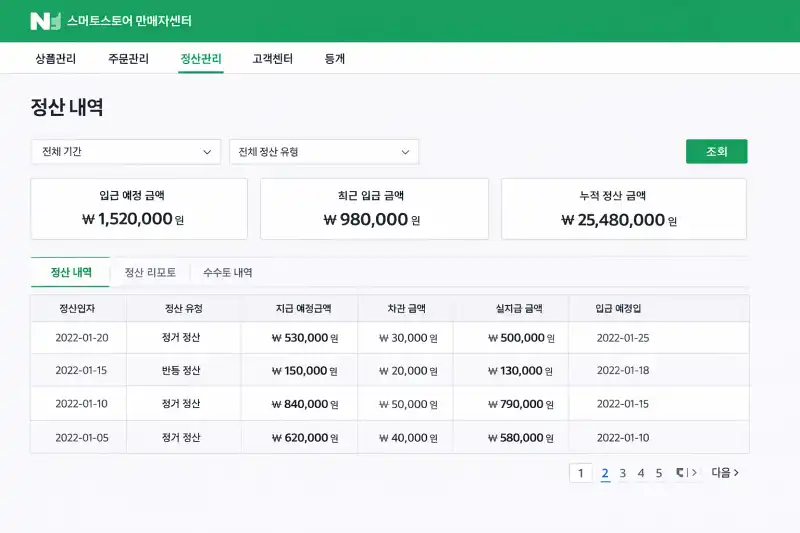Select the 정산관리 menu item
This screenshot has width=800, height=533.
(x=201, y=59)
